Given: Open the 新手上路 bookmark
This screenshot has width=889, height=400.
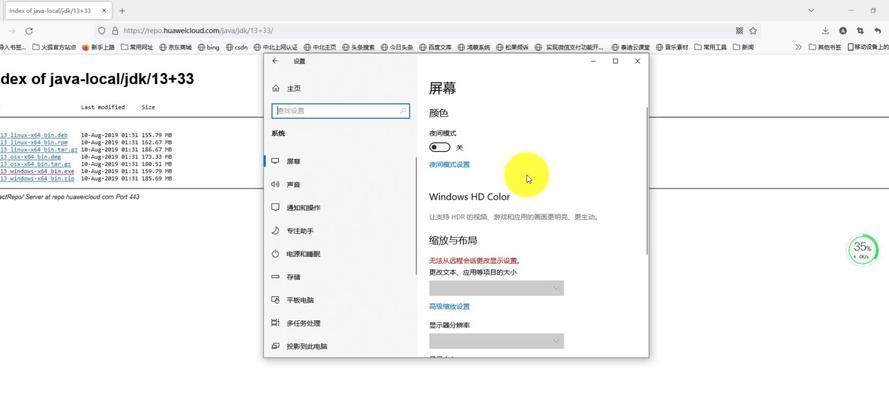Looking at the screenshot, I should [98, 47].
